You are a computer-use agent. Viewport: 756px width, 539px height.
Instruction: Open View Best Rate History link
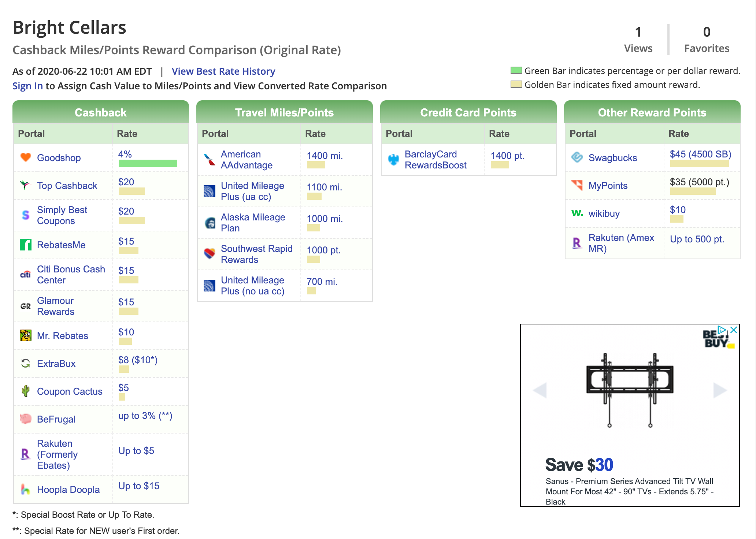223,71
